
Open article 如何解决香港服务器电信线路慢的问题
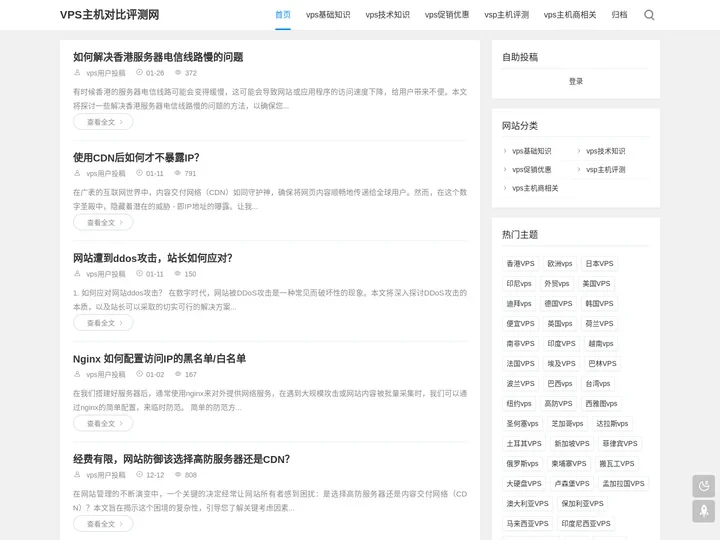click(158, 57)
